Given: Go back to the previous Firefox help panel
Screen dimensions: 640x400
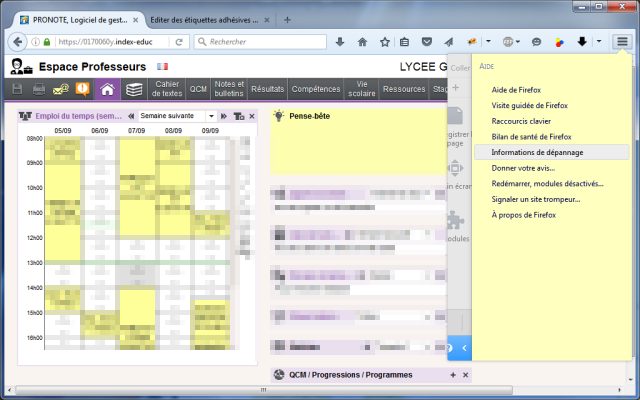Looking at the screenshot, I should point(463,347).
